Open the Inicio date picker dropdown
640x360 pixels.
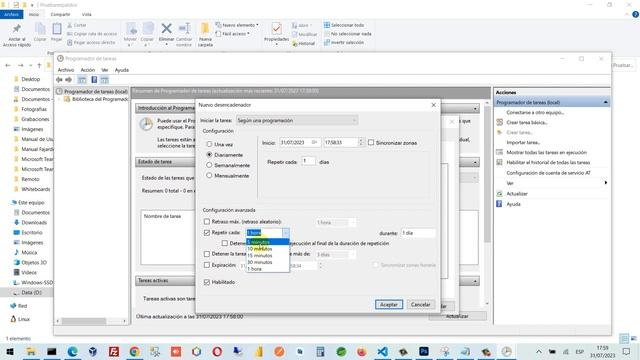(315, 142)
